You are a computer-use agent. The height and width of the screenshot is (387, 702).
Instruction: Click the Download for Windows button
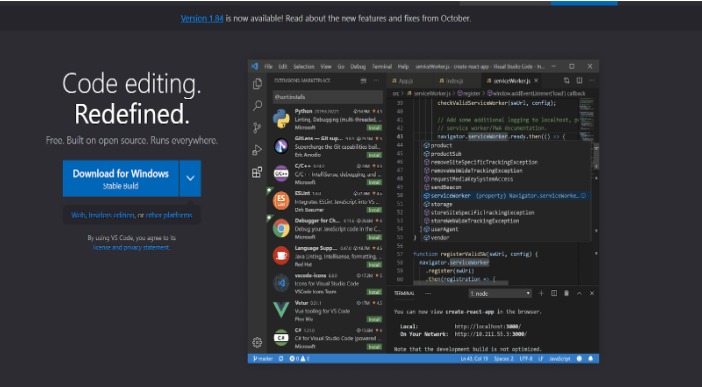point(121,178)
